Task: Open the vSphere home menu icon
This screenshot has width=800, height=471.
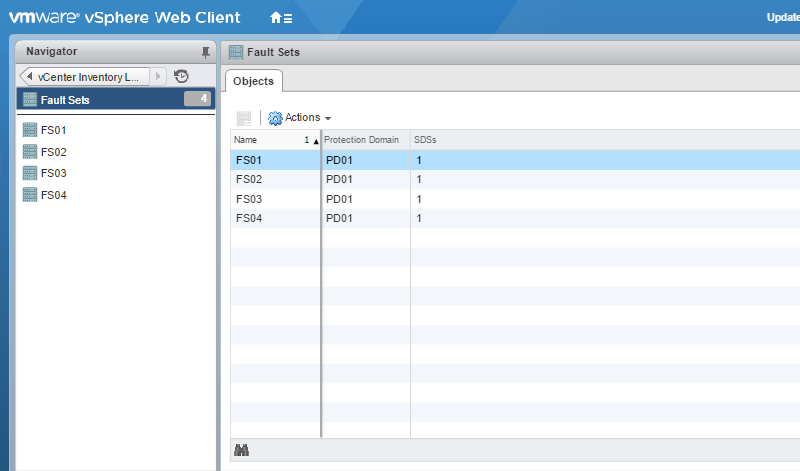Action: tap(281, 18)
